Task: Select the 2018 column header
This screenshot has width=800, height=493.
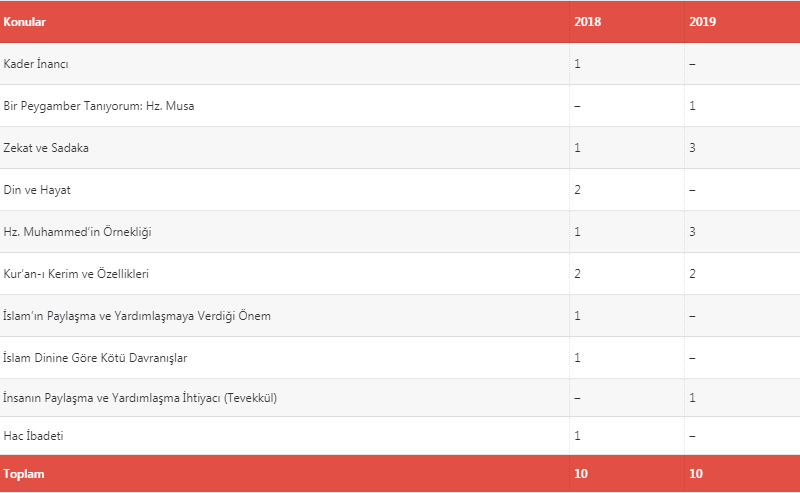Action: pyautogui.click(x=587, y=22)
